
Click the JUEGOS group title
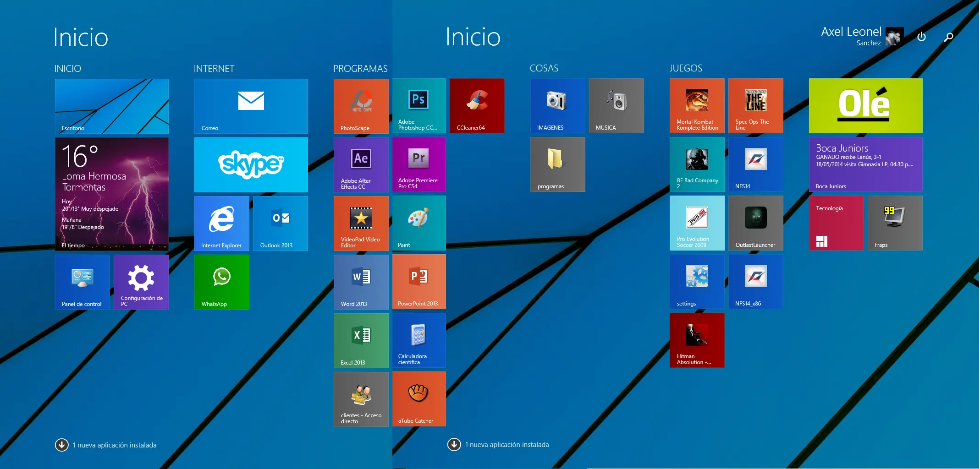[x=686, y=68]
